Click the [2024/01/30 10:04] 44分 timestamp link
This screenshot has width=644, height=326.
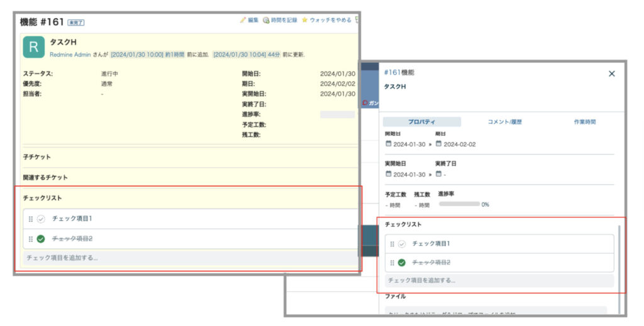tap(247, 55)
